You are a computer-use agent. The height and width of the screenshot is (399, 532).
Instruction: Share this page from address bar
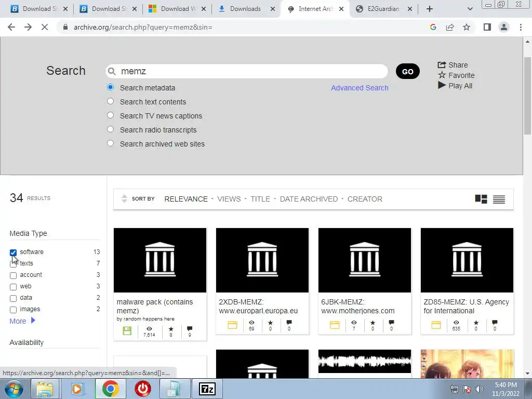(x=450, y=27)
